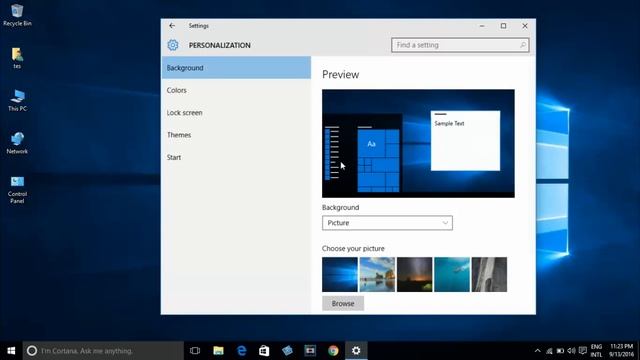Image resolution: width=640 pixels, height=360 pixels.
Task: Open the battery tray icon
Action: [560, 351]
